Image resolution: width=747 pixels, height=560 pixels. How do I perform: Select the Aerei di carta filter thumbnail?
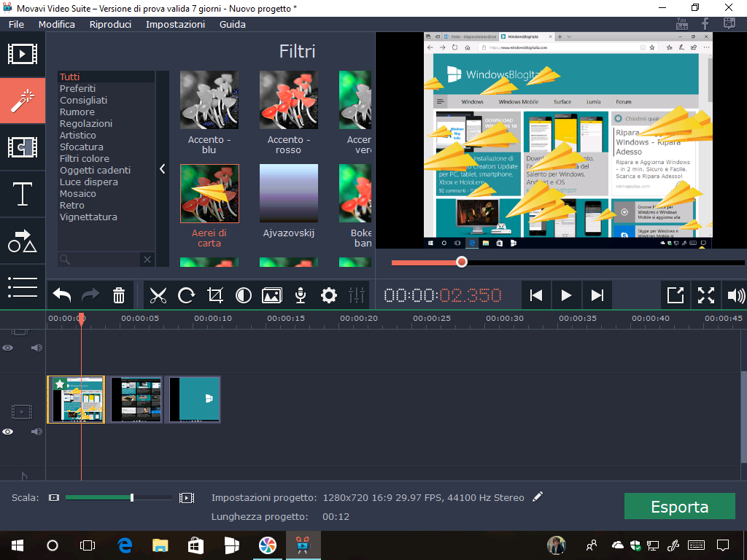209,193
